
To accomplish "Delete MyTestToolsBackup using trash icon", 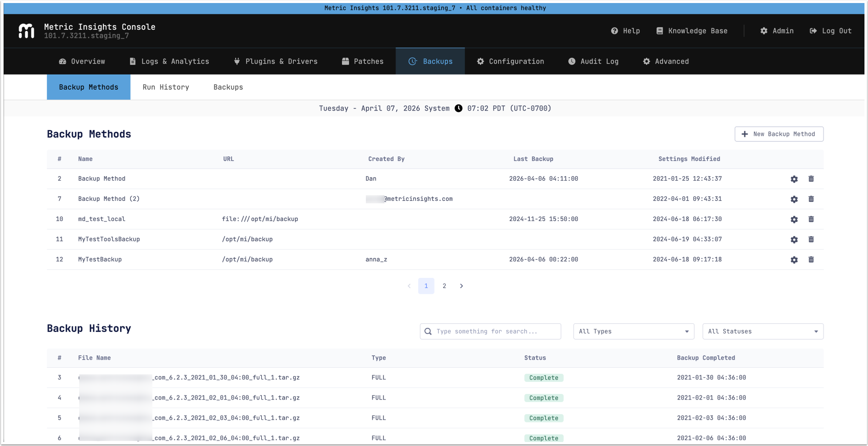I will 811,240.
